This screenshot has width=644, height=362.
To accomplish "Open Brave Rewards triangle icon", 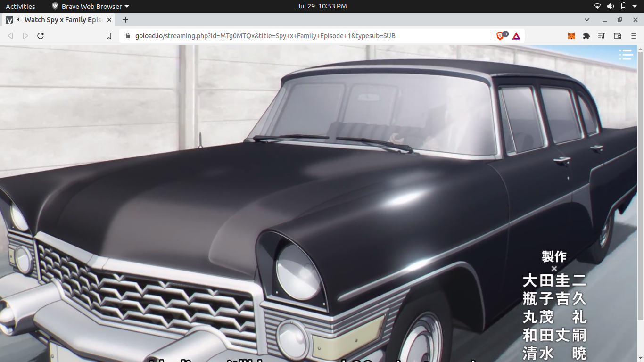I will [516, 36].
